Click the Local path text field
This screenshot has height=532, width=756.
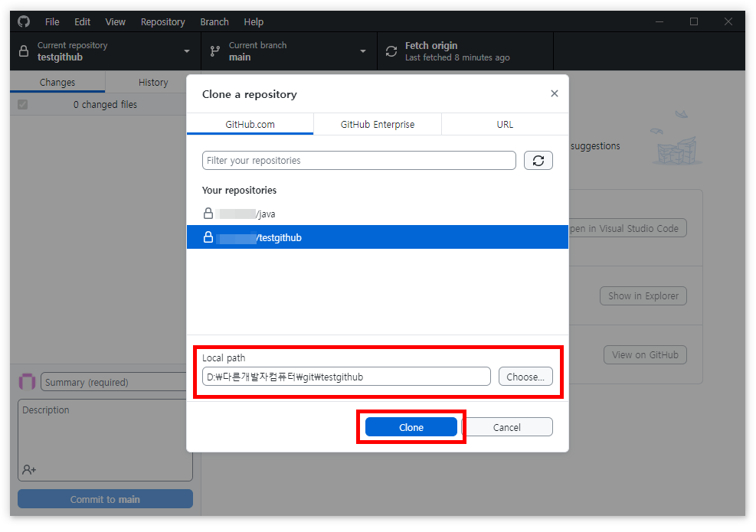pyautogui.click(x=347, y=377)
